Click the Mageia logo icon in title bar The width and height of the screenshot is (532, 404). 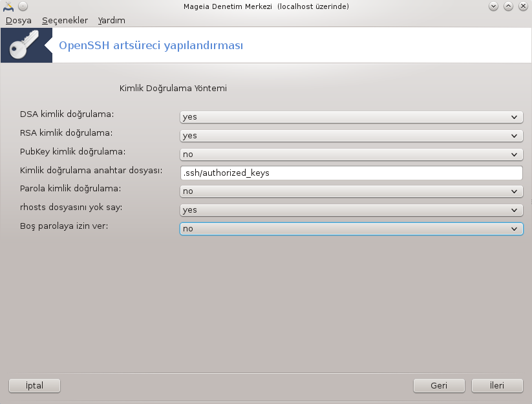point(8,6)
